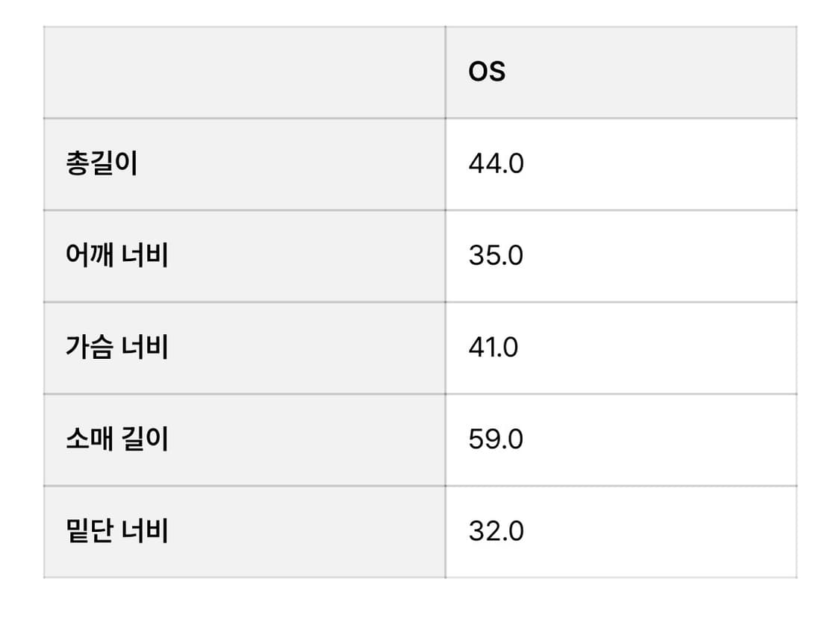The height and width of the screenshot is (620, 840).
Task: Click the border between header and 총길이 rows
Action: (x=420, y=118)
